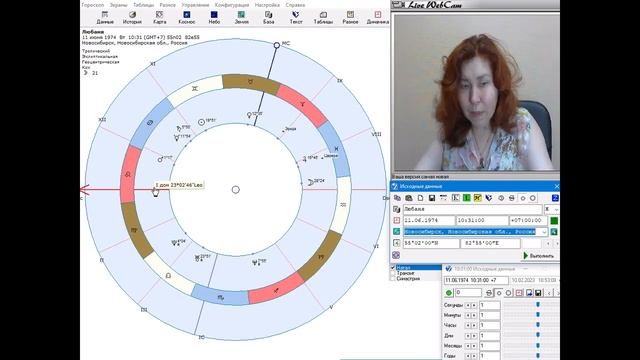Viewport: 640px width, 360px height.
Task: Click the K letter icon in Исходные данные
Action: (456, 198)
